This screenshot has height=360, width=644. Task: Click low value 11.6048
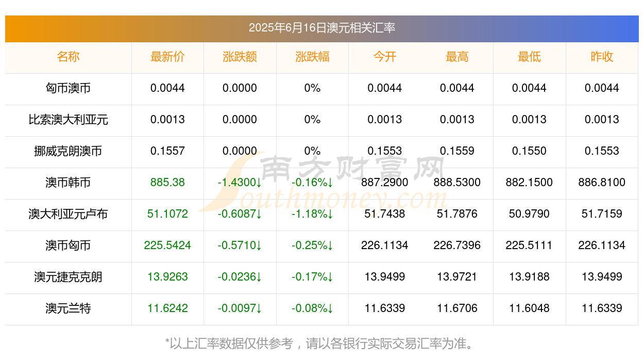[x=529, y=308]
